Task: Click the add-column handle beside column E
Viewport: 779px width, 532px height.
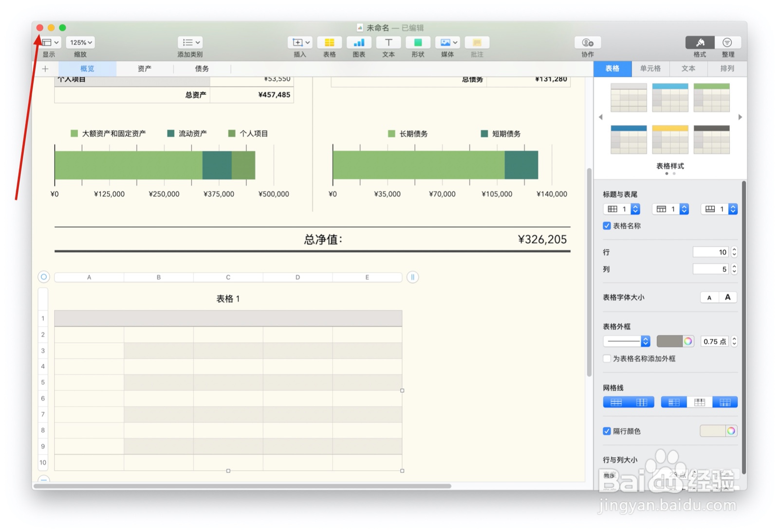Action: pos(412,277)
